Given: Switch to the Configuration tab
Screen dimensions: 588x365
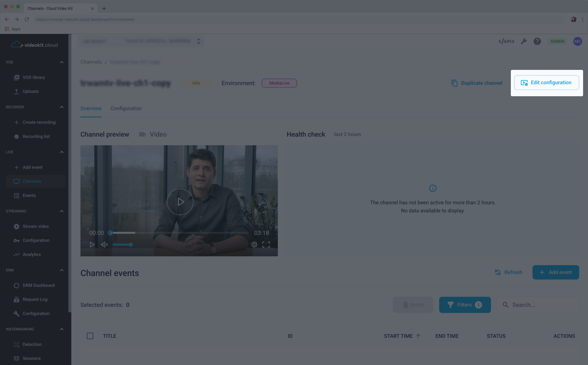Looking at the screenshot, I should pos(126,108).
